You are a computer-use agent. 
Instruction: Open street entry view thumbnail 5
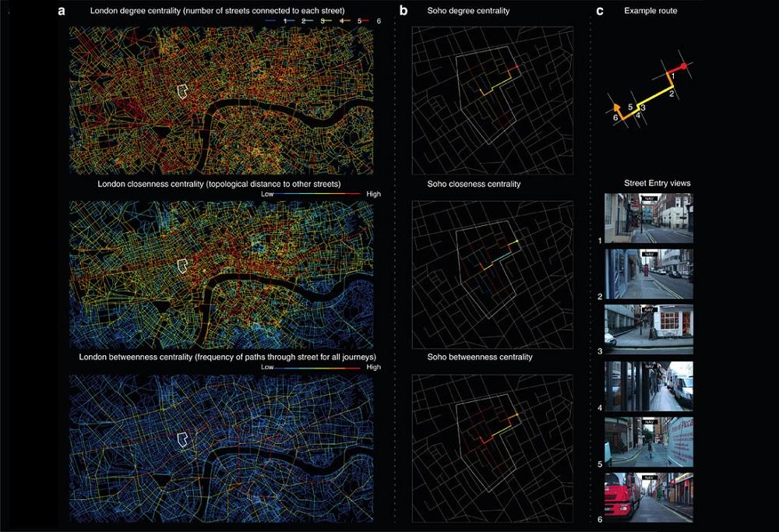648,442
